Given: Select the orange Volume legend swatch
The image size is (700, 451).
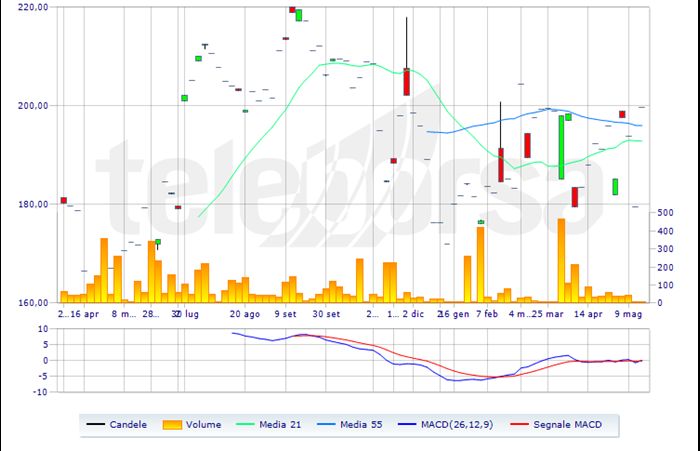Looking at the screenshot, I should 172,425.
